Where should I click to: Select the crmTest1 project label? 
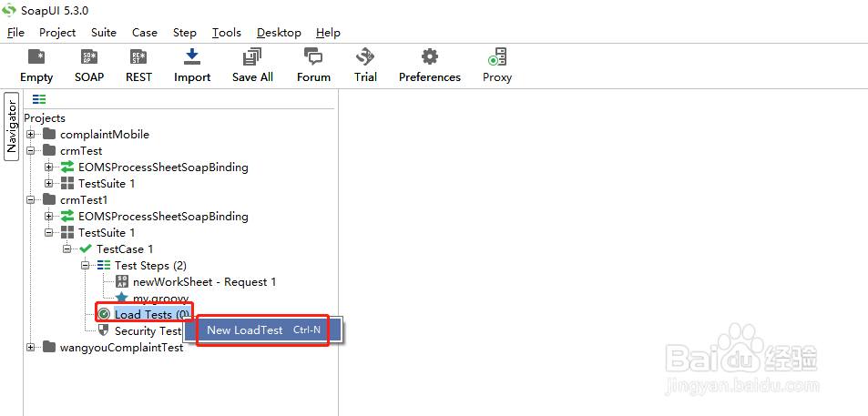tap(84, 199)
